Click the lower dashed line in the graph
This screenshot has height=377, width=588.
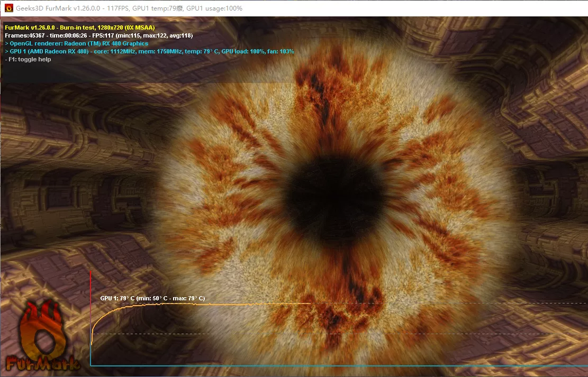click(318, 334)
